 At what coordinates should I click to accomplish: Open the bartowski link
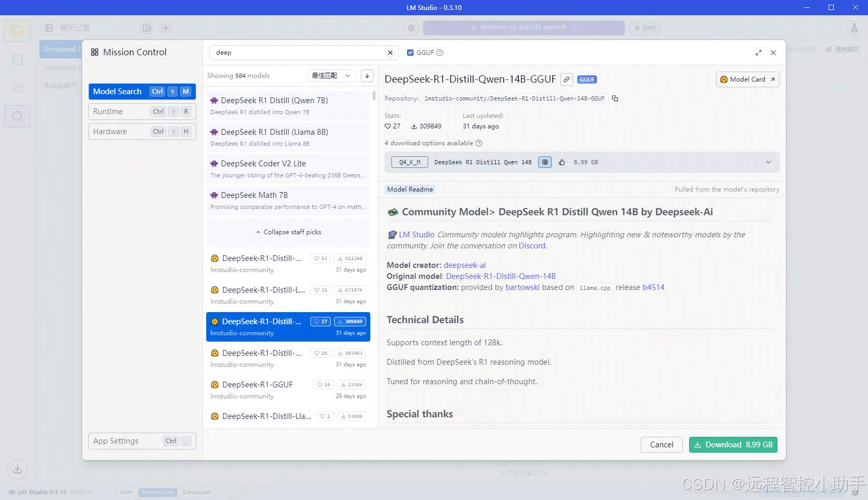[x=522, y=287]
